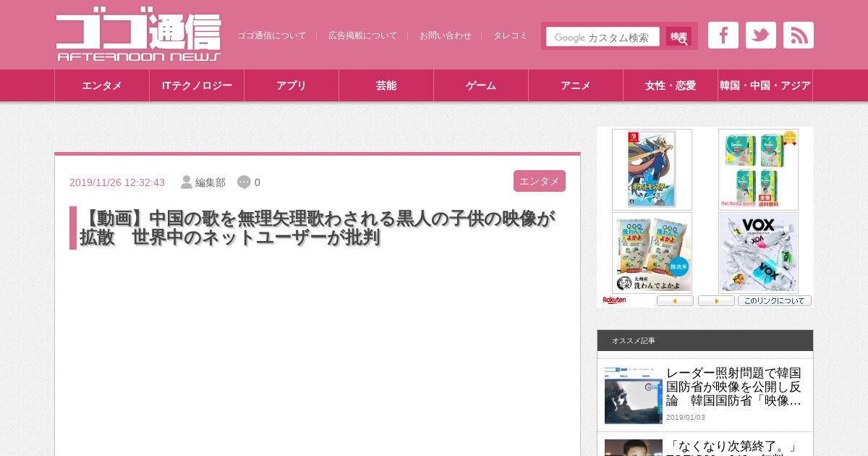
Task: Open the ゴゴ通信について link
Action: pyautogui.click(x=272, y=35)
